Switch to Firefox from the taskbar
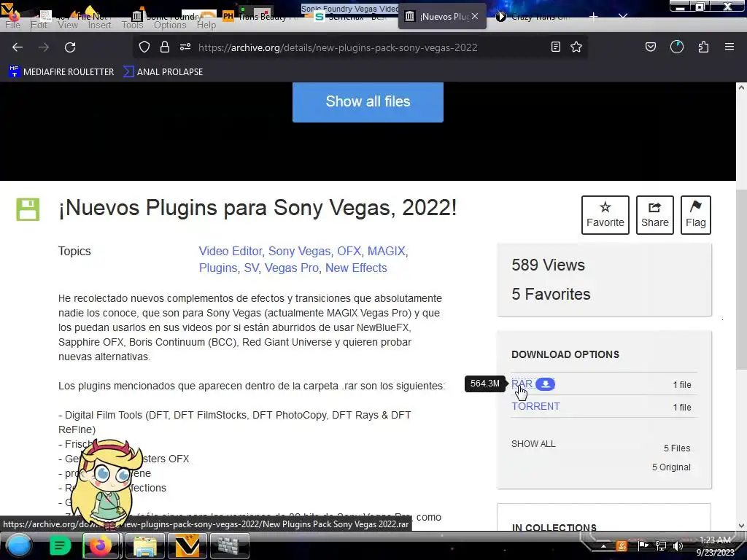 coord(101,545)
